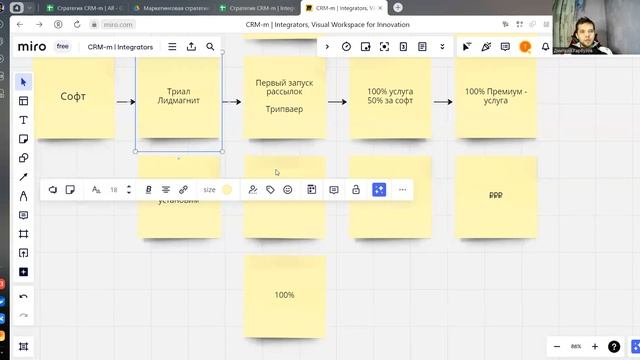640x360 pixels.
Task: Toggle collaborator cursors visibility
Action: (x=467, y=47)
